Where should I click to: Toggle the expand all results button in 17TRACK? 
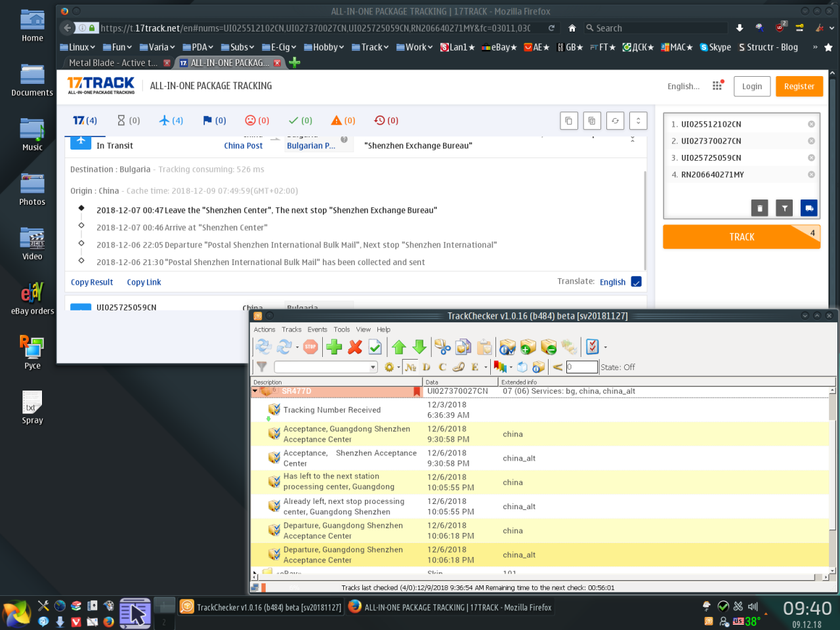[638, 121]
